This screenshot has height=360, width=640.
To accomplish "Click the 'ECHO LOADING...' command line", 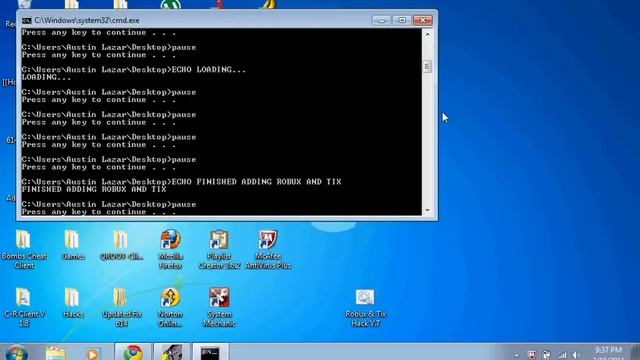I will tap(133, 70).
